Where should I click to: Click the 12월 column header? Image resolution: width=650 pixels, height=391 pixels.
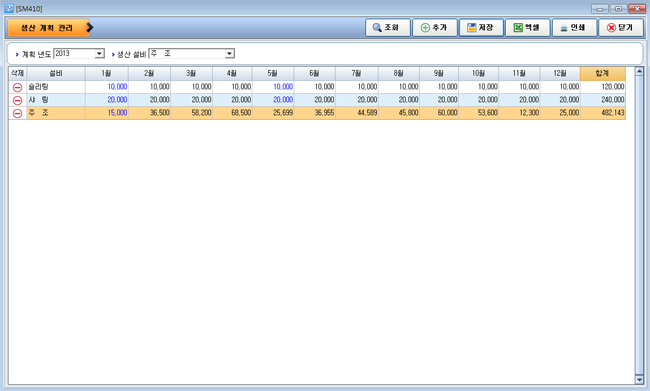tap(560, 73)
